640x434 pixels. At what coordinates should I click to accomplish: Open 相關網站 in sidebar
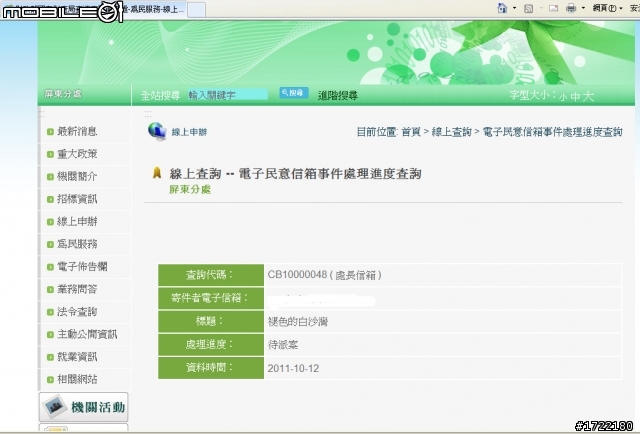coord(77,379)
